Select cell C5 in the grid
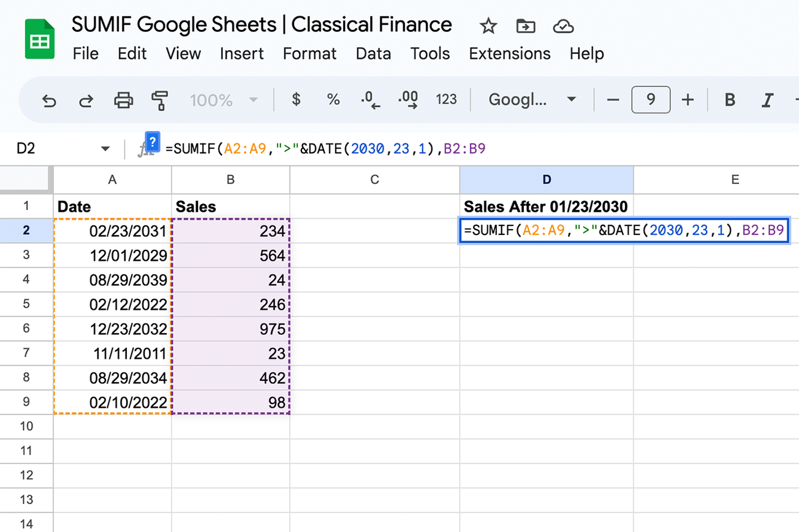The image size is (799, 532). click(374, 304)
